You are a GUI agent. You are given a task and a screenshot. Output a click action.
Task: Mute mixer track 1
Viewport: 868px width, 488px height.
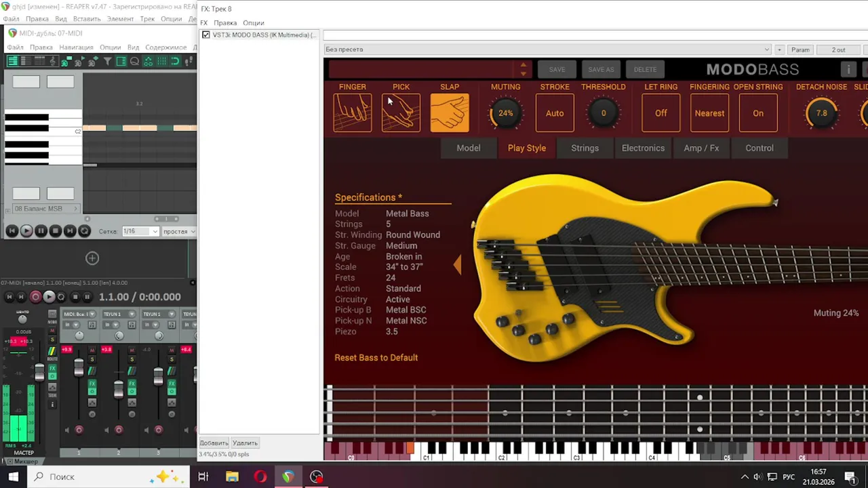point(92,350)
